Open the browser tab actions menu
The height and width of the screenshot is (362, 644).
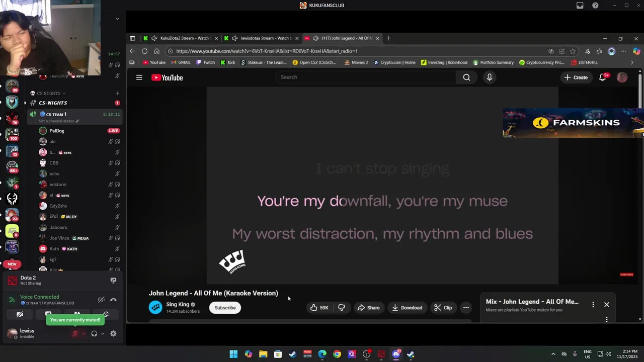click(132, 38)
